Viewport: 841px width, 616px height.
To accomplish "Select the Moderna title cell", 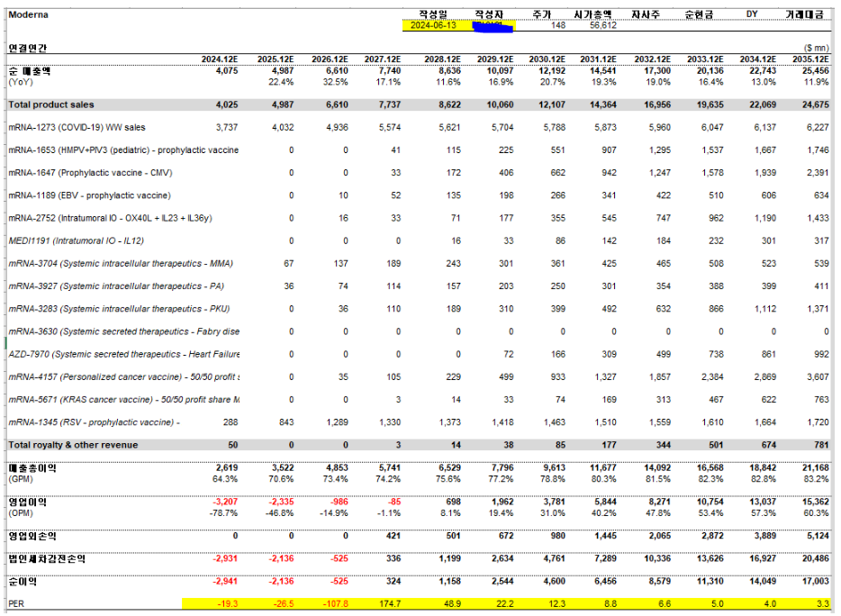I will [29, 14].
